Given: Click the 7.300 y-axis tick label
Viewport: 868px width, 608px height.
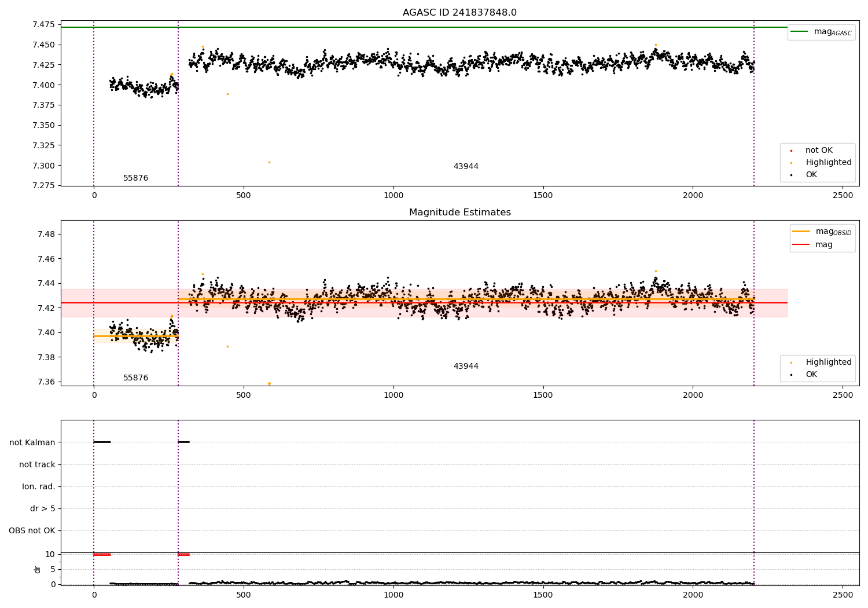Looking at the screenshot, I should tap(44, 166).
